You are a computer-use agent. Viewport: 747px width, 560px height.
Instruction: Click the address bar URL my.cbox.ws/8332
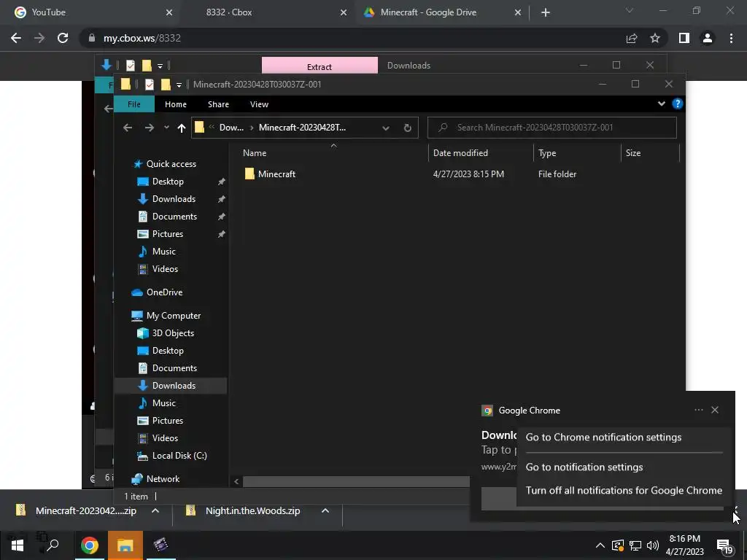pyautogui.click(x=142, y=38)
